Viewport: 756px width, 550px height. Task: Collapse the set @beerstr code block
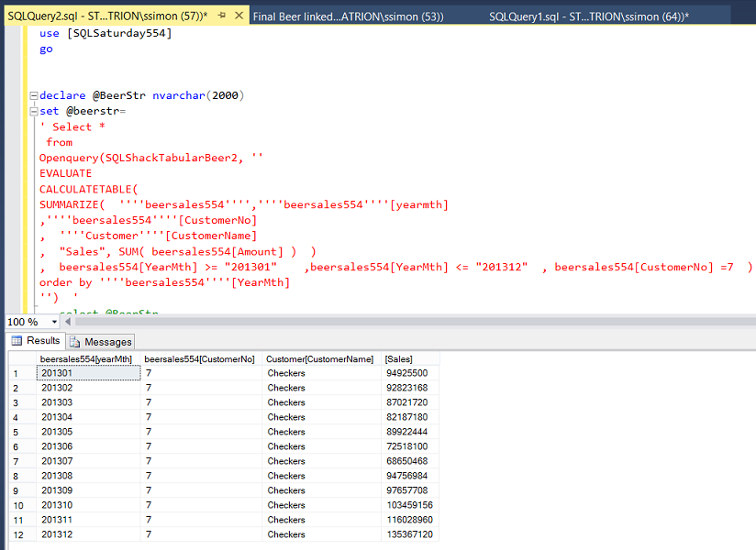point(32,111)
